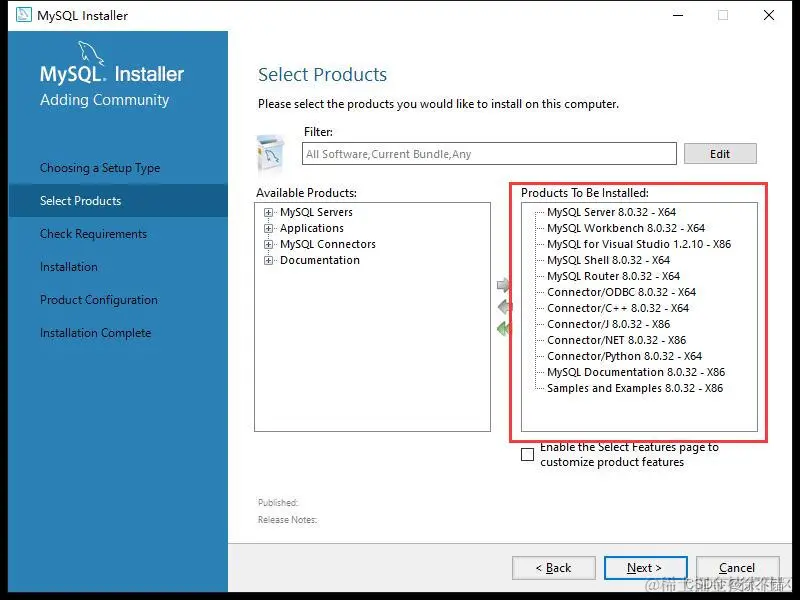Minimize the MySQL Installer window
This screenshot has height=600, width=800.
coord(678,15)
